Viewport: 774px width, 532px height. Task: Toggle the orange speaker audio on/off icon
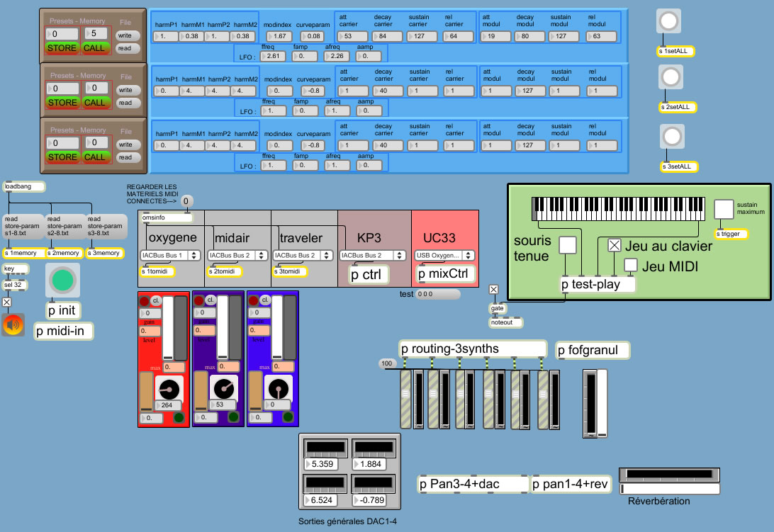(13, 324)
